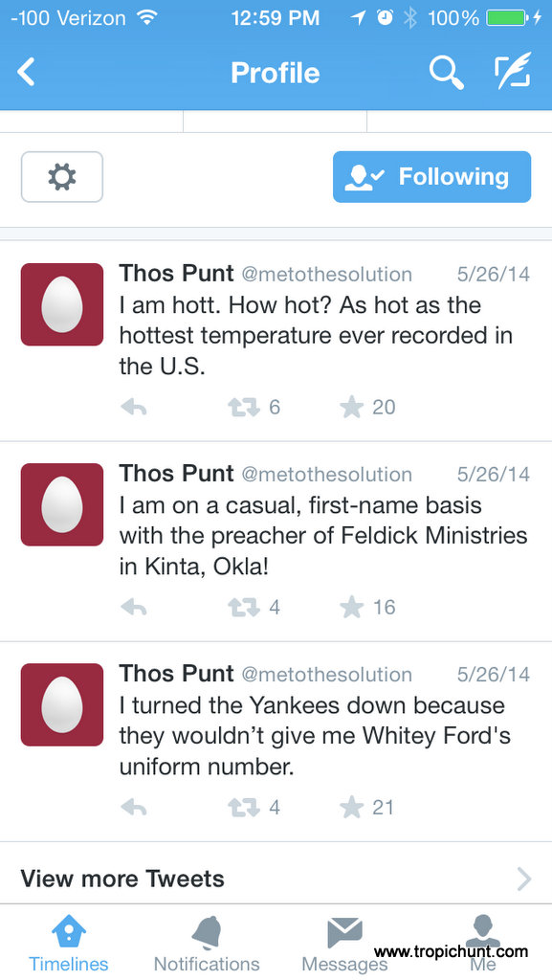Compose a new tweet with quill icon
Screen dimensions: 552x980
coord(513,70)
